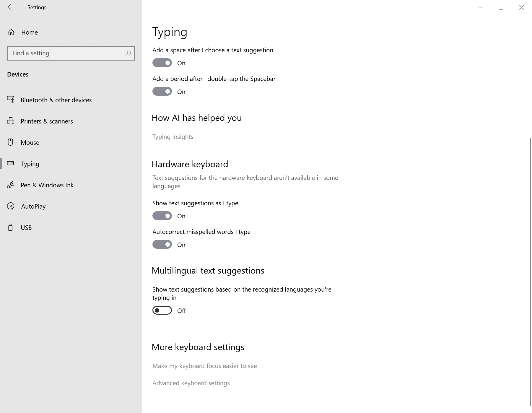The width and height of the screenshot is (532, 413).
Task: Click Make my keyboard focus easier to see
Action: coord(205,366)
